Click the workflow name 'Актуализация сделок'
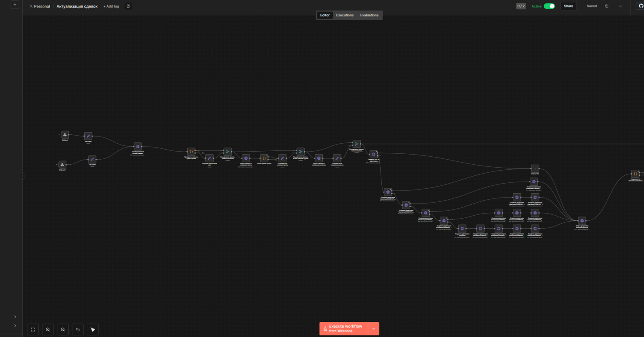The height and width of the screenshot is (337, 644). [77, 6]
